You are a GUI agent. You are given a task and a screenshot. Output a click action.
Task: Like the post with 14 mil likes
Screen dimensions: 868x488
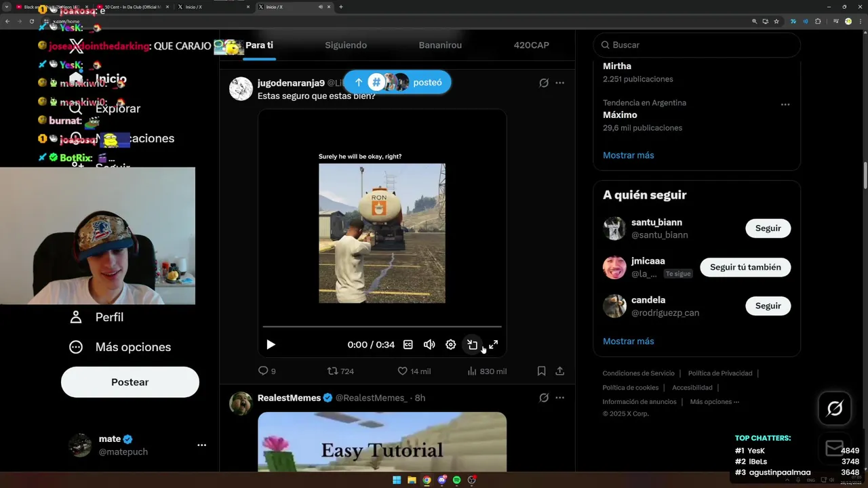[x=414, y=371]
